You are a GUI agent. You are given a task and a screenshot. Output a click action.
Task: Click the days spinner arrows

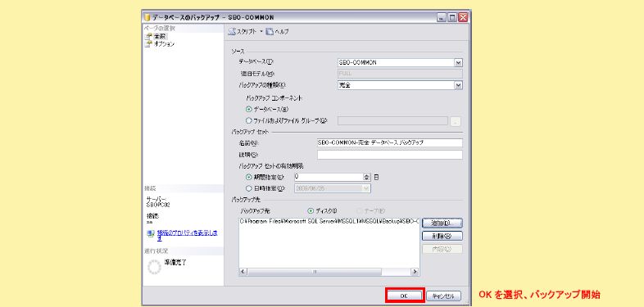click(x=367, y=178)
